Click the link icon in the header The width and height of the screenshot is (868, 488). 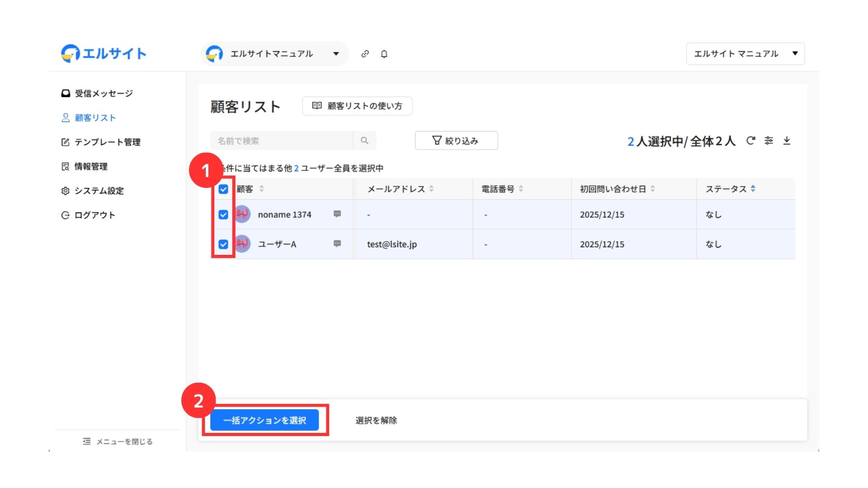tap(365, 54)
